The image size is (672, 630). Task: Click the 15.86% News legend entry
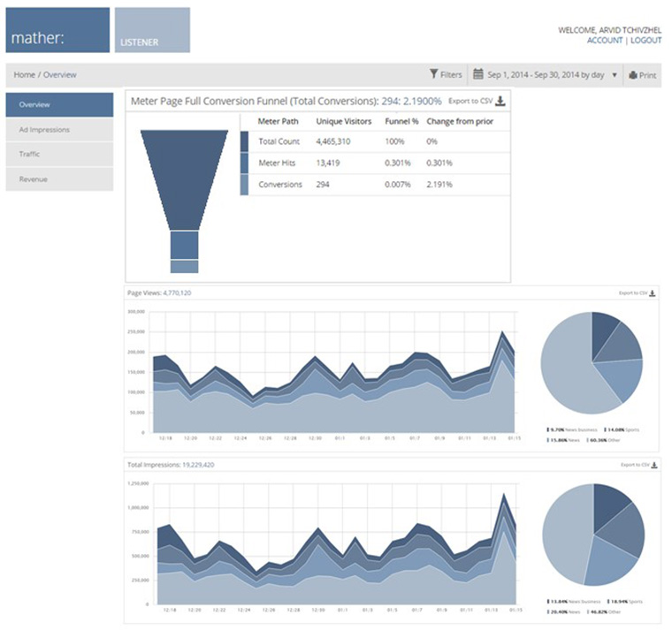[x=563, y=440]
